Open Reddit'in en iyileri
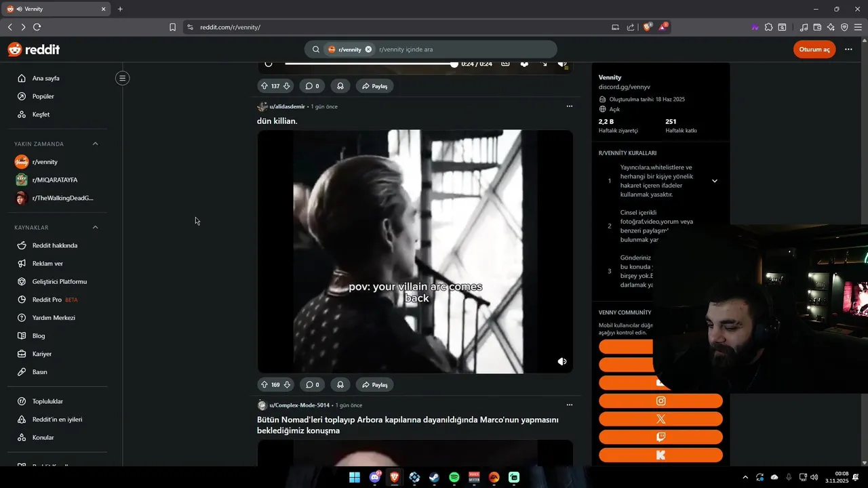Image resolution: width=868 pixels, height=488 pixels. click(x=57, y=420)
